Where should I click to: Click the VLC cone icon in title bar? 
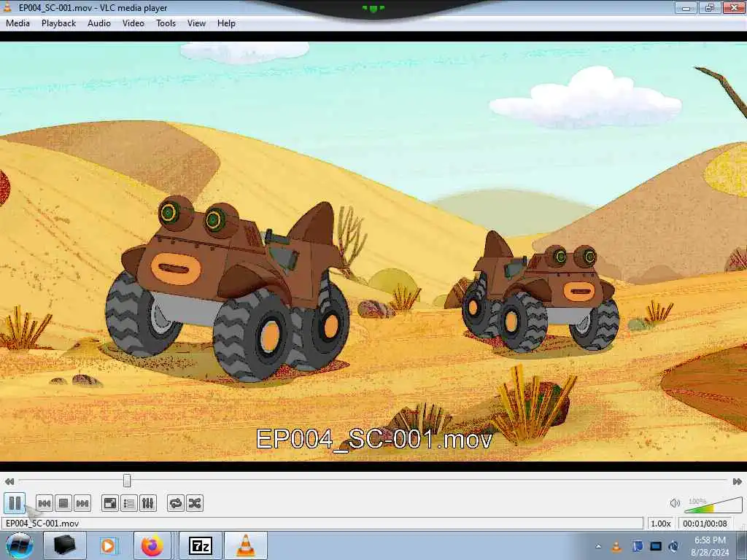[7, 7]
